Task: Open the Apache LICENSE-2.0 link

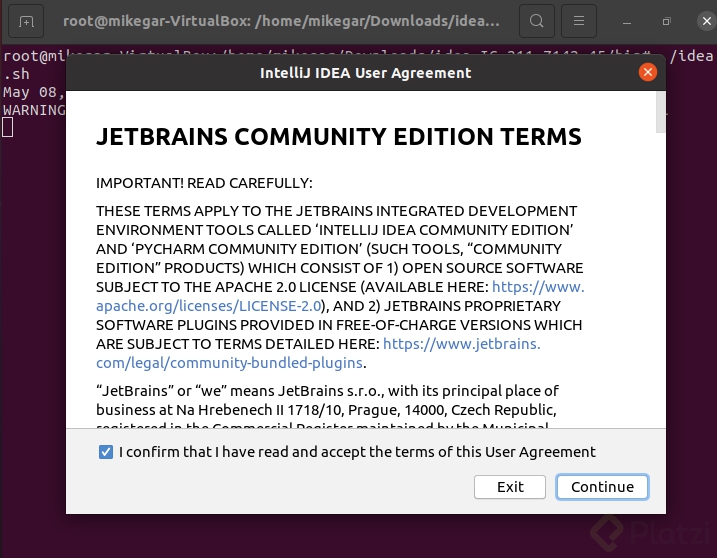Action: pos(209,306)
